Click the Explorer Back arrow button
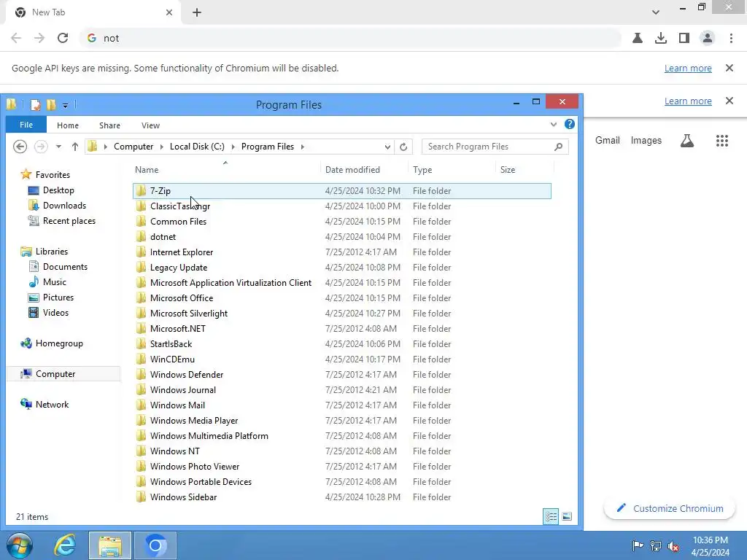The image size is (747, 560). coord(20,146)
